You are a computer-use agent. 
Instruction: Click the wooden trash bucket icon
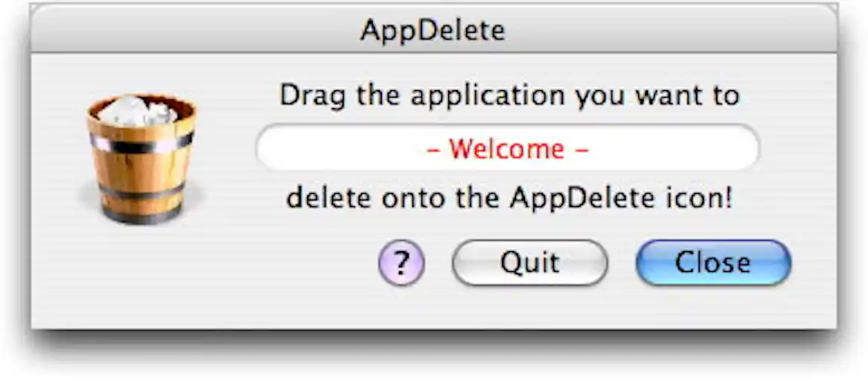pos(141,159)
